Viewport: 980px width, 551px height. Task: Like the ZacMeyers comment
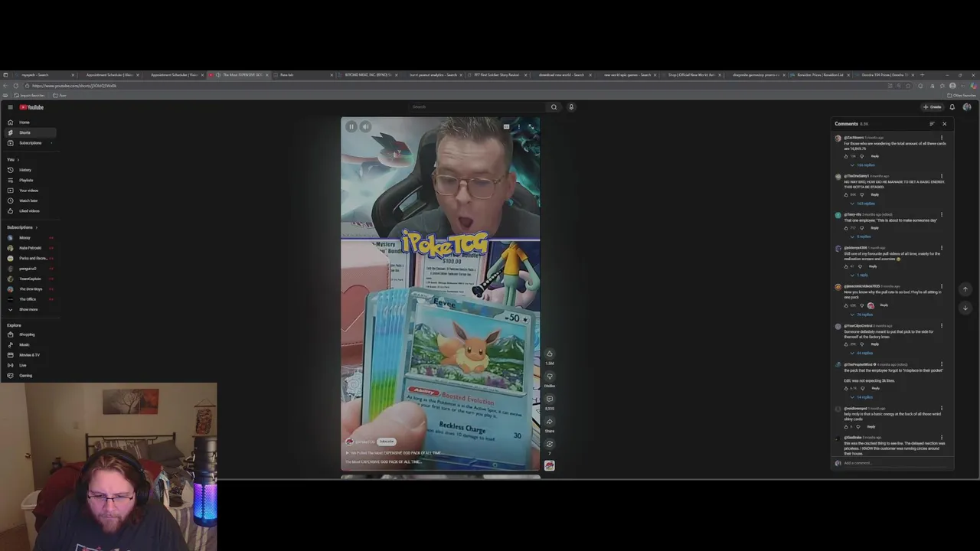(846, 156)
